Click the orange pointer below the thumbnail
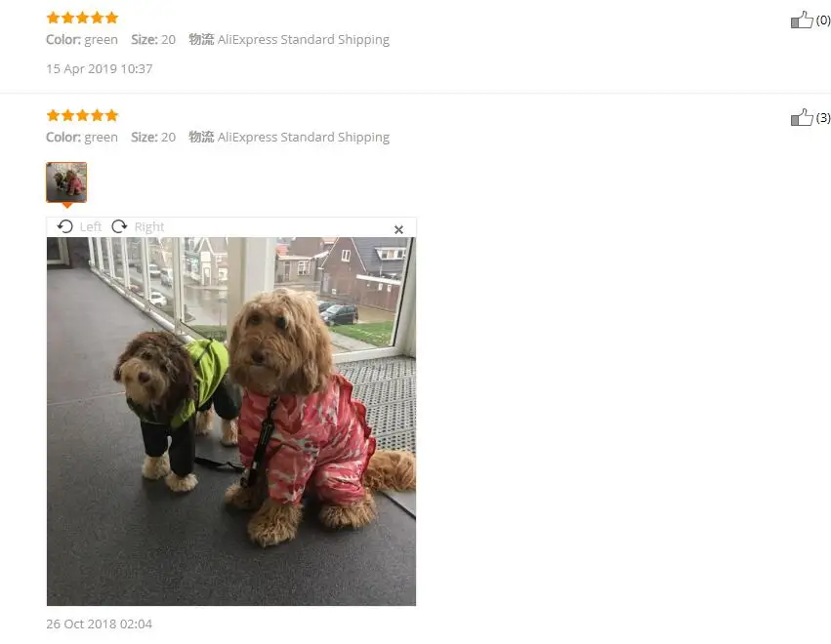This screenshot has height=644, width=831. [66, 205]
